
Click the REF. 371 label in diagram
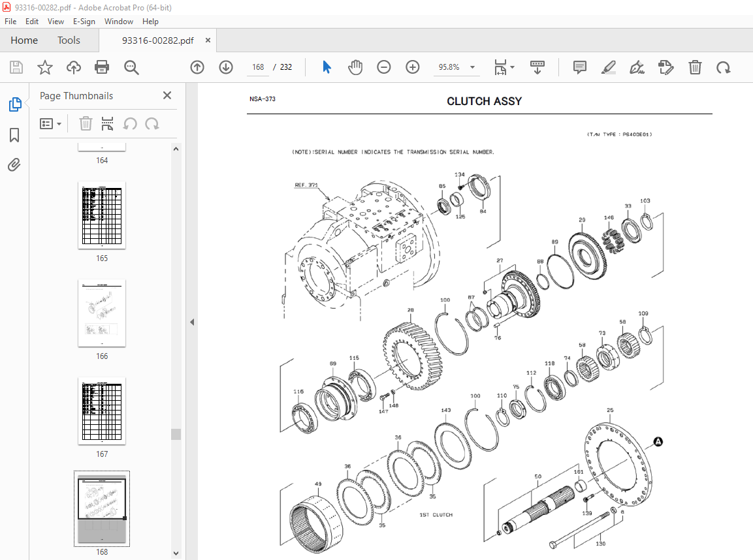[306, 185]
